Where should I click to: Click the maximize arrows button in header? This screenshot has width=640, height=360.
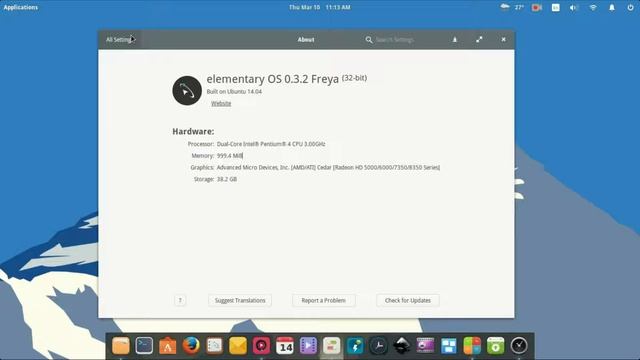click(x=479, y=40)
